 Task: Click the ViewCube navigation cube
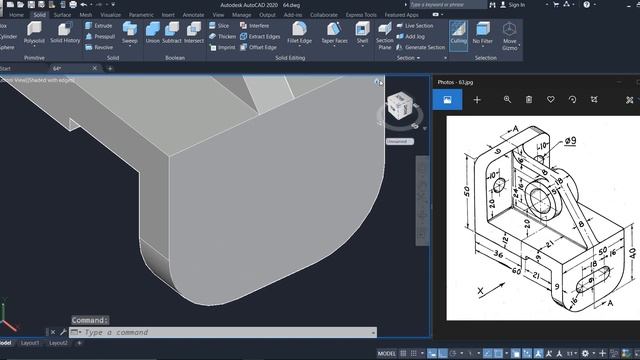click(x=400, y=107)
